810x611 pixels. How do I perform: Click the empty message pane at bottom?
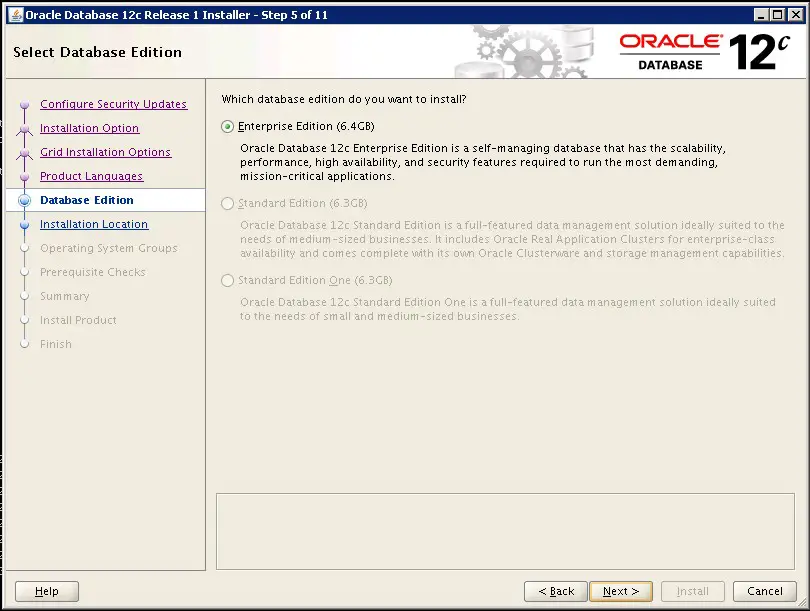pos(505,531)
